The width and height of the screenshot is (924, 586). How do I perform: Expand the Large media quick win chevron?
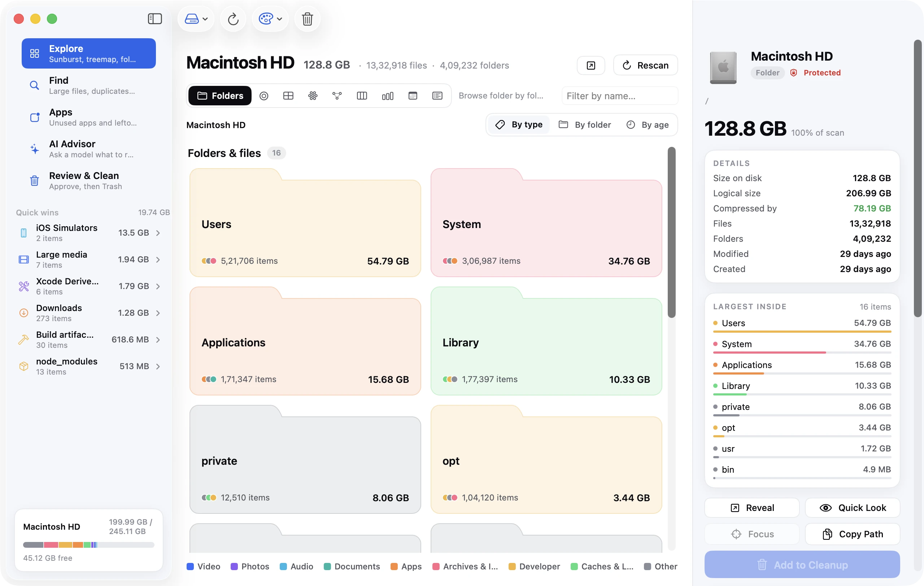[x=158, y=260]
